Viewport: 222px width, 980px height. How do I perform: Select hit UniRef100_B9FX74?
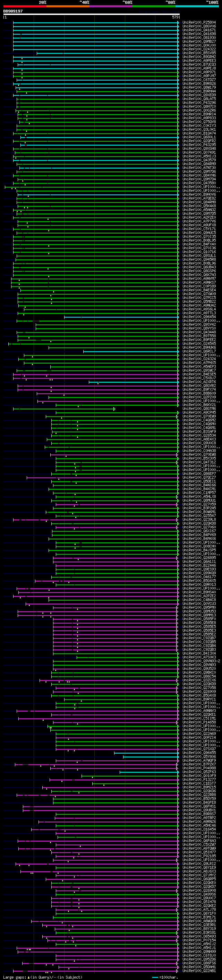(199, 390)
